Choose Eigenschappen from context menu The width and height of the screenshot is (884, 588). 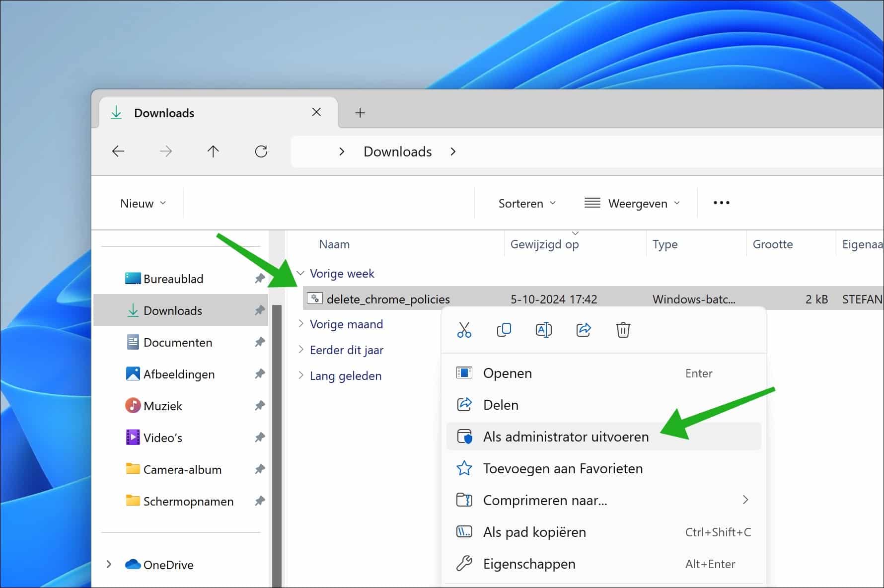pyautogui.click(x=529, y=564)
